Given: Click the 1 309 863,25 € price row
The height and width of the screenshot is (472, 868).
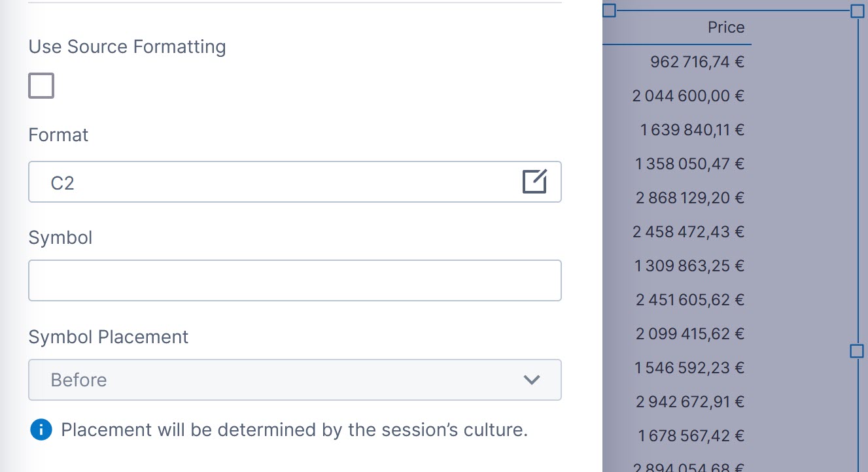Looking at the screenshot, I should [689, 266].
